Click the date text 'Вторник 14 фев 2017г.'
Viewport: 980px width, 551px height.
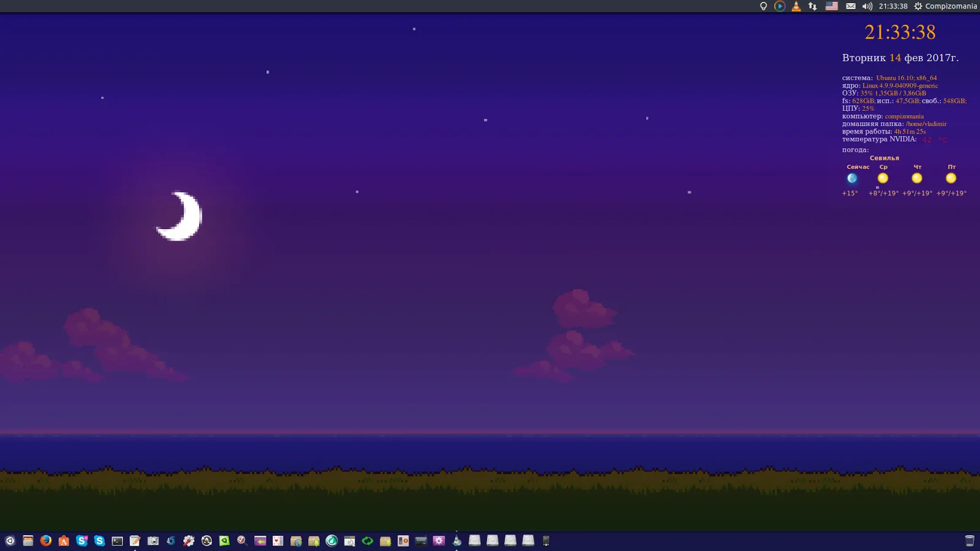[x=900, y=58]
